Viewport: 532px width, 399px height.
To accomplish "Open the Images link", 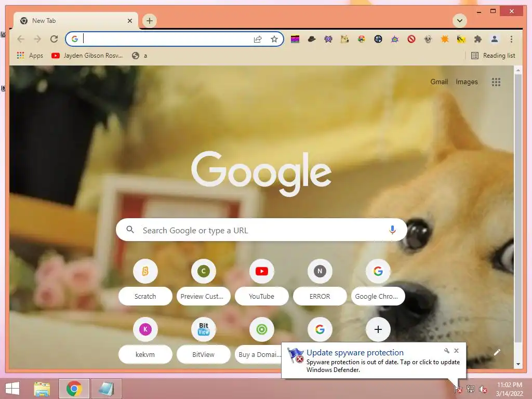I will tap(467, 82).
